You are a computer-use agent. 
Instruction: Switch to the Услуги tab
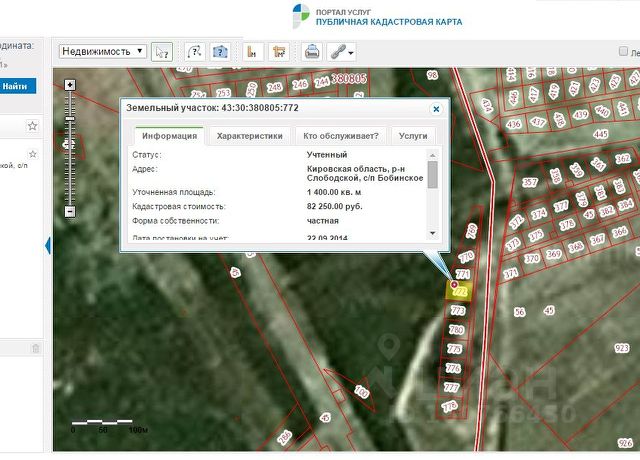[413, 135]
